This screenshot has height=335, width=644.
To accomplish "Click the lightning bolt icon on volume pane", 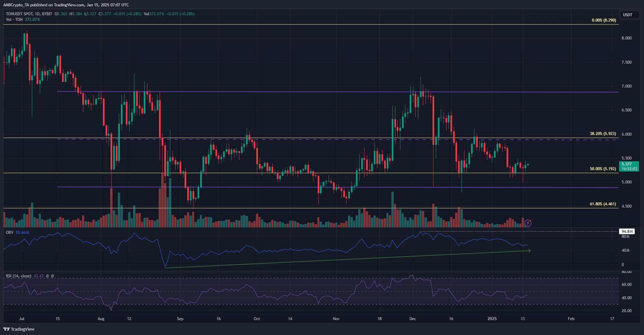I will pyautogui.click(x=528, y=223).
